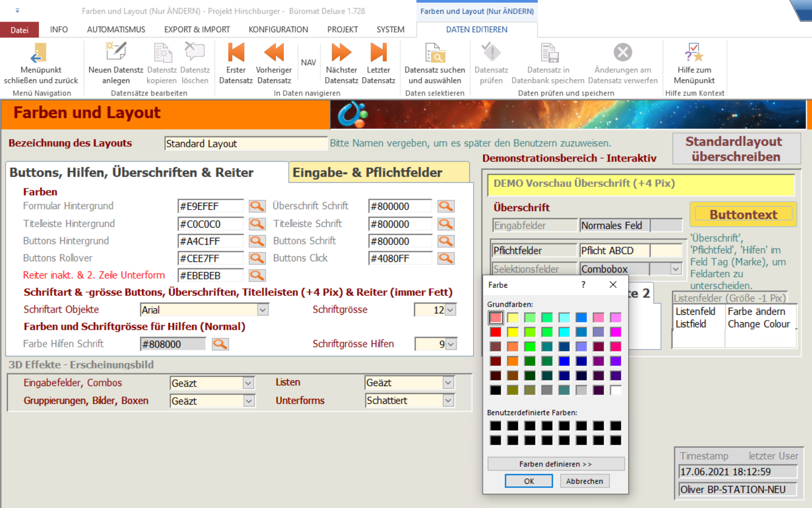Click Neuen Datensatz anlegen icon
Screen dimensions: 812x508
tap(116, 52)
